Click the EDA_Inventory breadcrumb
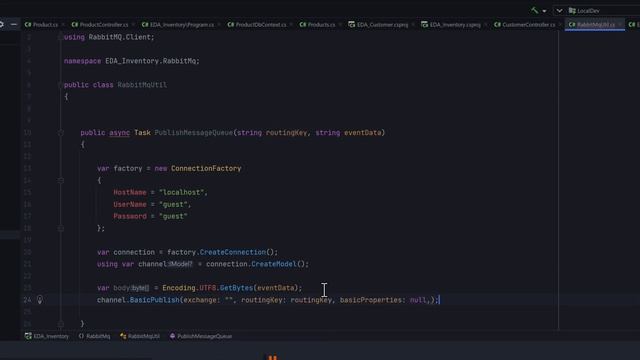This screenshot has height=360, width=640. 47,336
